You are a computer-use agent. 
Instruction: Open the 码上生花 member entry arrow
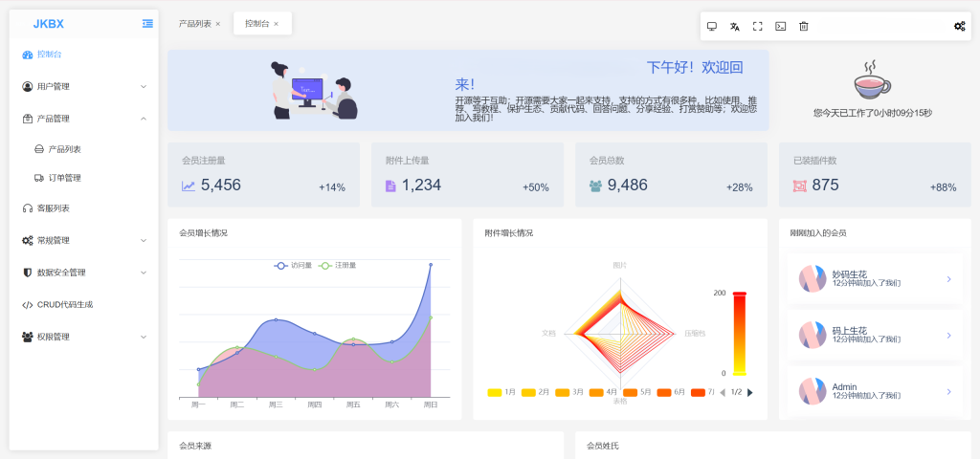pos(948,336)
